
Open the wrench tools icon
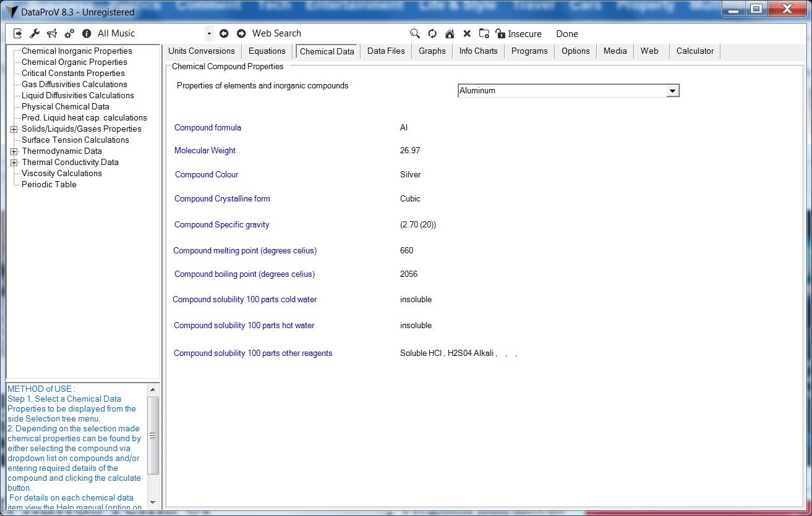pos(35,33)
